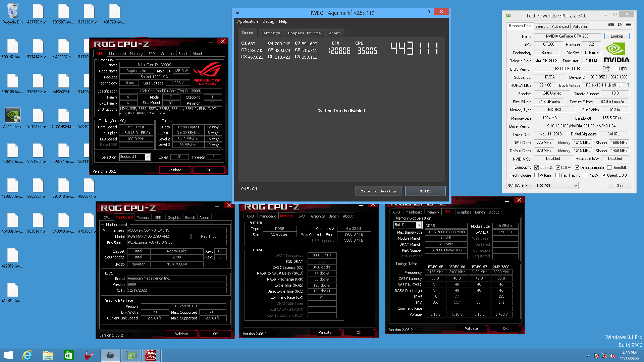The height and width of the screenshot is (362, 644).
Task: Click the GPU-Z title bar graphics card icon
Action: click(508, 15)
